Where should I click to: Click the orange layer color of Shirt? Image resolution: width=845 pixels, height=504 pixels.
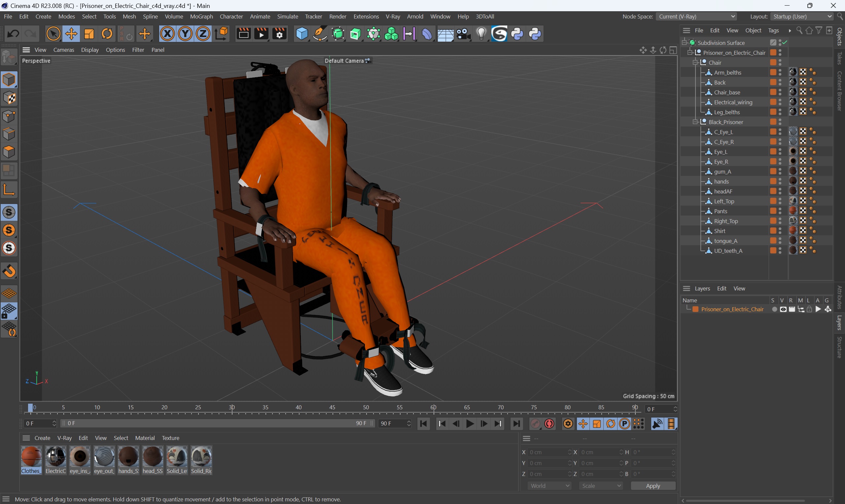coord(773,231)
